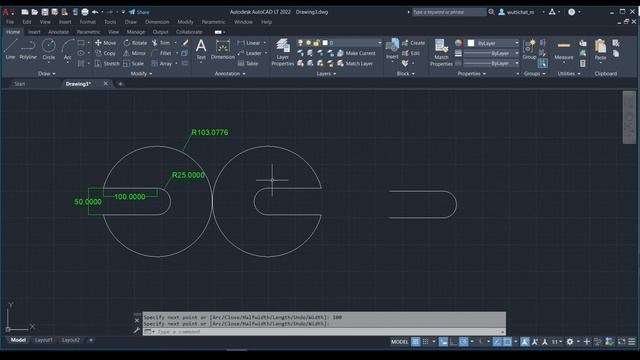640x360 pixels.
Task: Click the Fillet tool
Action: [162, 53]
